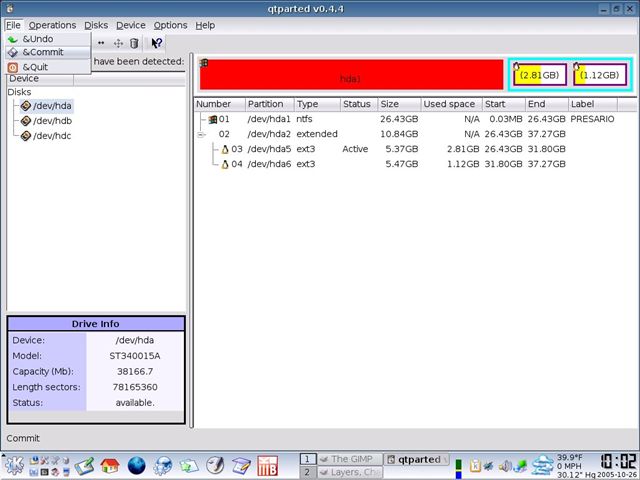Launch the blue globe browser icon in taskbar

pos(136,466)
